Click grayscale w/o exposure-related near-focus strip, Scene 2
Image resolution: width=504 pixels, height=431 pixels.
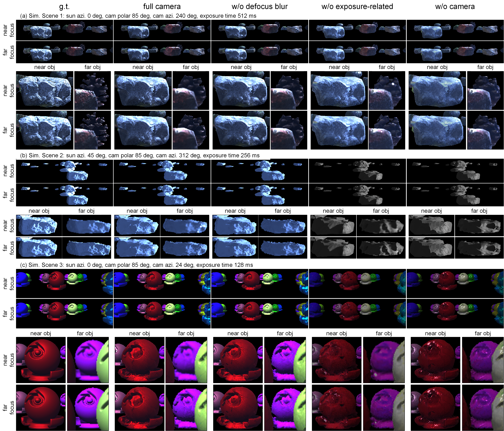(357, 171)
